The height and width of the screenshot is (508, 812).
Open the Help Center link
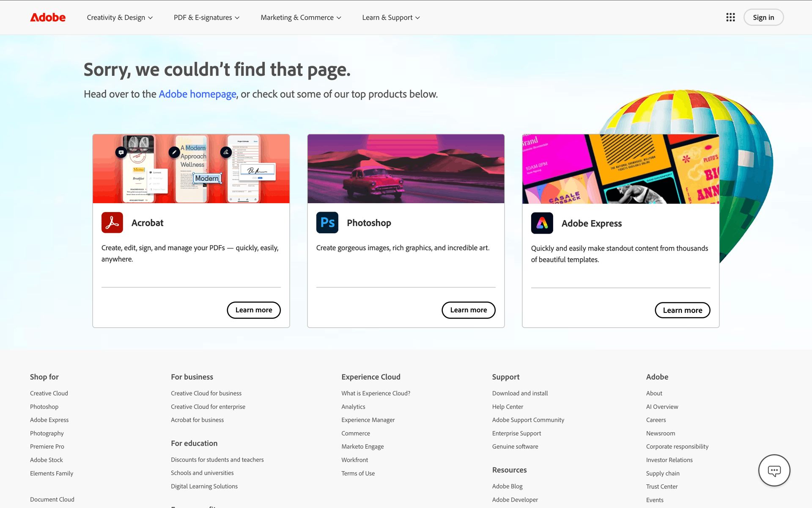[507, 407]
